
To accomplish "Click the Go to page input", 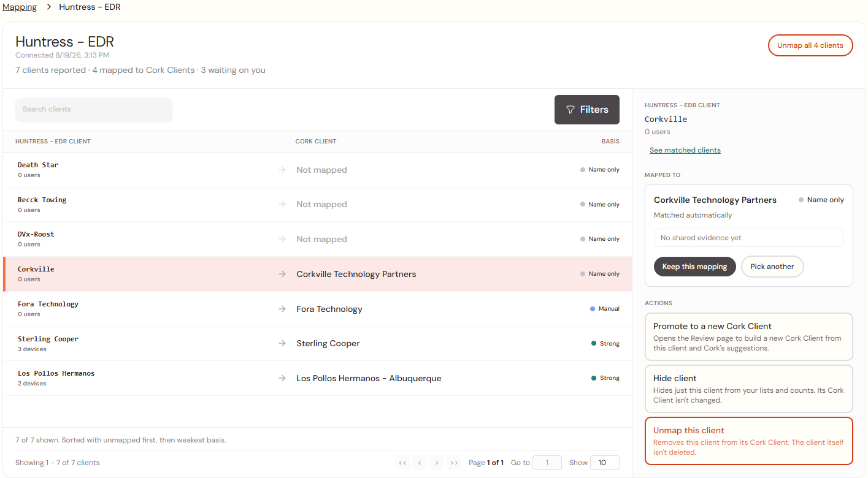I will (x=547, y=463).
